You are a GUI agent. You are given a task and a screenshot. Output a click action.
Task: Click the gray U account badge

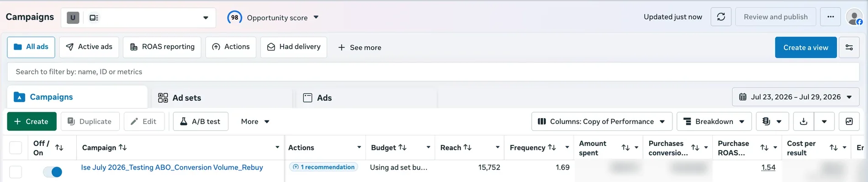(73, 18)
